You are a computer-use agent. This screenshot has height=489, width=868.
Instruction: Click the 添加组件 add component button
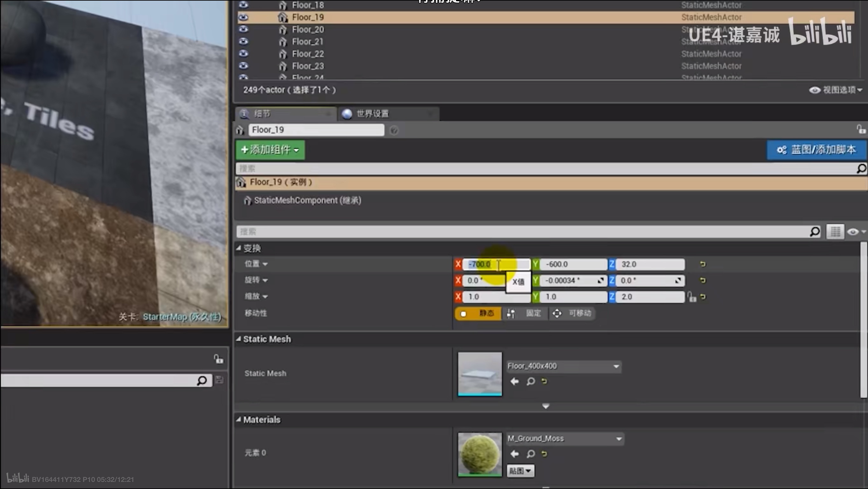tap(270, 150)
